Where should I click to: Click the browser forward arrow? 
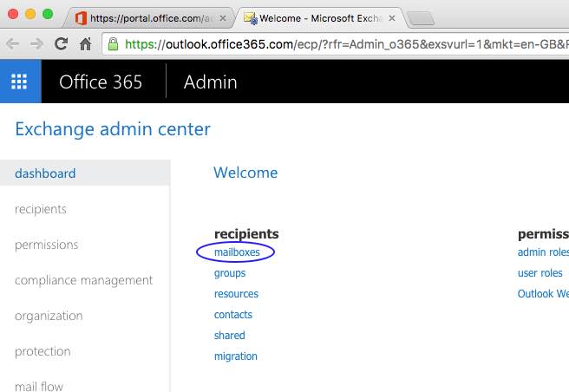click(x=36, y=44)
